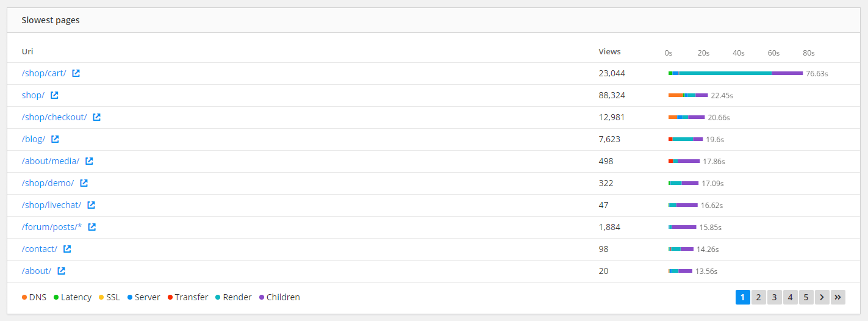The height and width of the screenshot is (321, 868).
Task: Switch to page 3 of results
Action: [x=774, y=297]
